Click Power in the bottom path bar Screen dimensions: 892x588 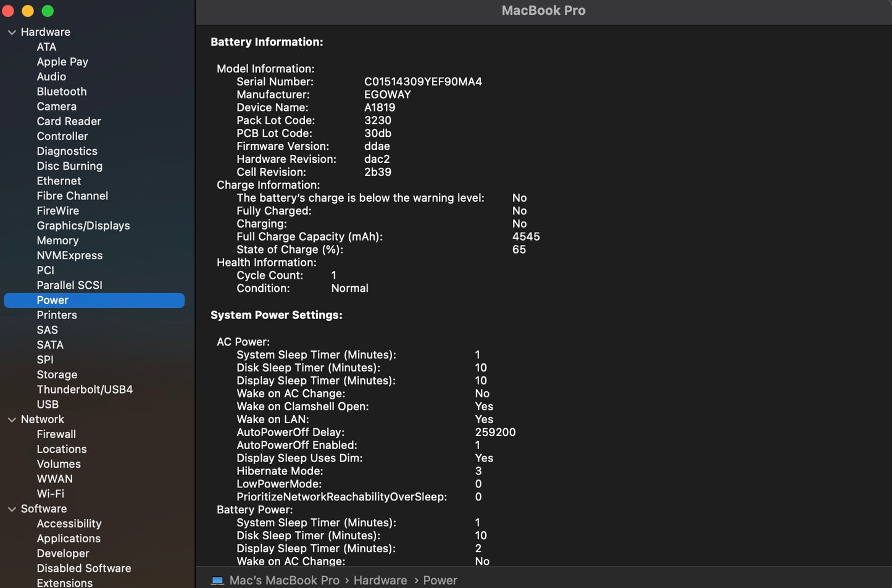pos(440,581)
